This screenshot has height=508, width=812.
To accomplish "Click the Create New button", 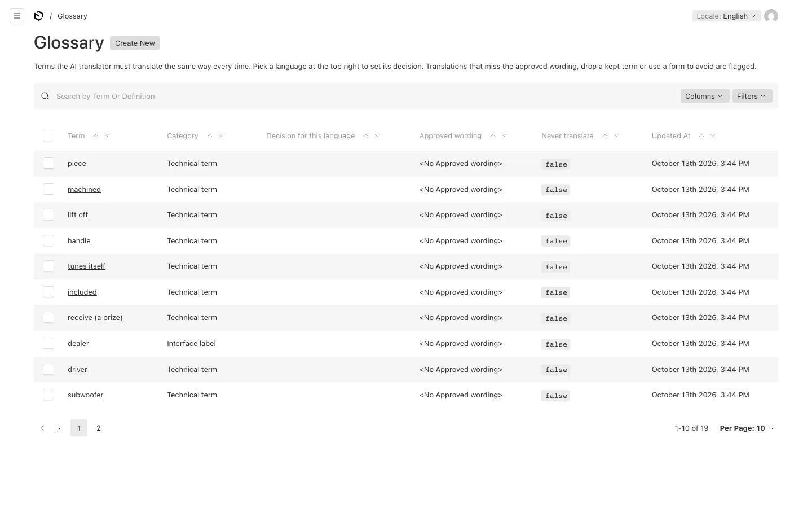I will (x=135, y=43).
